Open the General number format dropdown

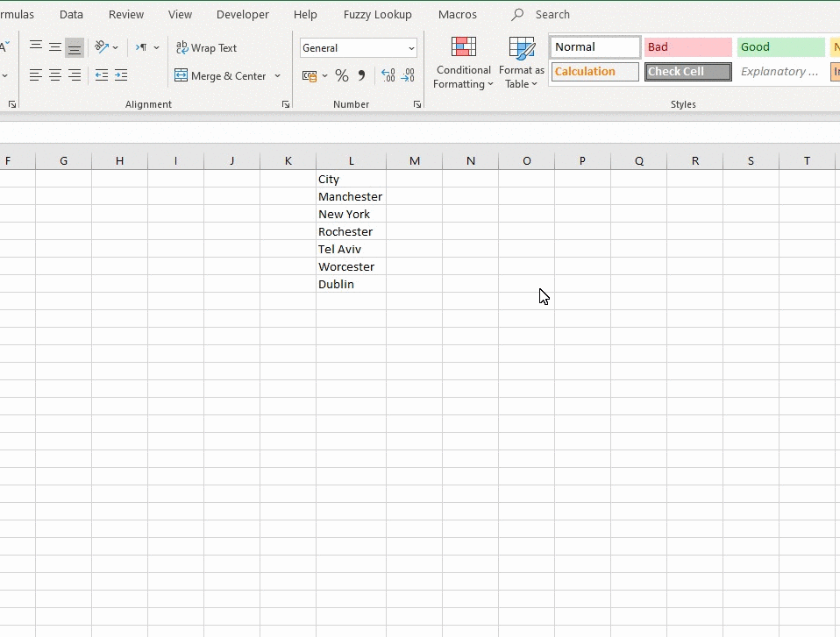[x=359, y=48]
